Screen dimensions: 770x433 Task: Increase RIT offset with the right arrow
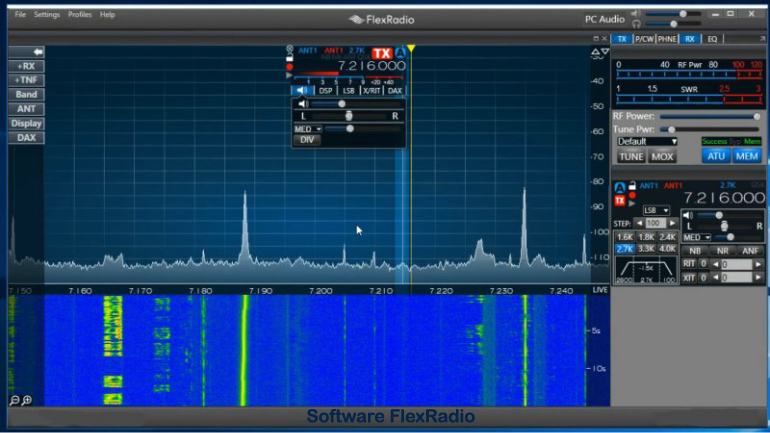759,264
